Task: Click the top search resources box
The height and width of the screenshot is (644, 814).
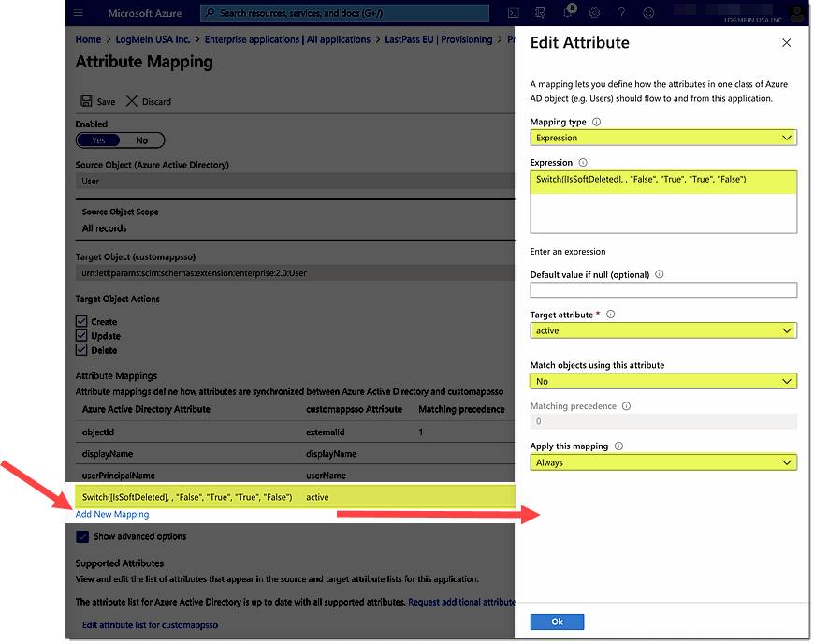Action: 344,13
